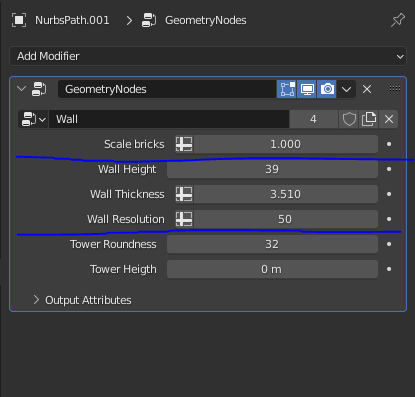Edit the GeometryNodes modifier name field
Image resolution: width=415 pixels, height=397 pixels.
pyautogui.click(x=167, y=89)
